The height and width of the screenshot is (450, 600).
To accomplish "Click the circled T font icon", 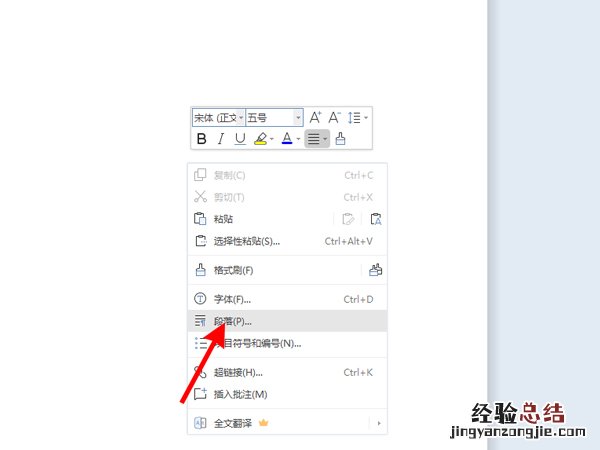I will coord(200,299).
